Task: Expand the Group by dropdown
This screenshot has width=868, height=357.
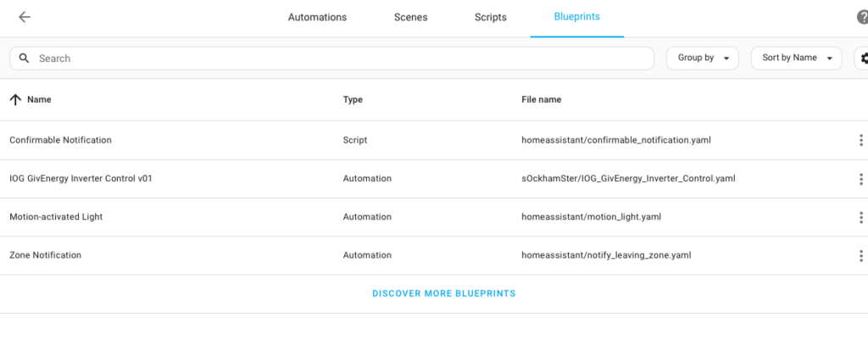Action: [x=703, y=59]
